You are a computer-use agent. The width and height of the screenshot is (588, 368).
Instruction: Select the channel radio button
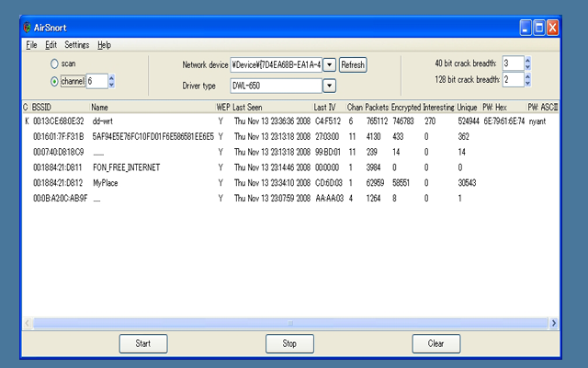54,81
